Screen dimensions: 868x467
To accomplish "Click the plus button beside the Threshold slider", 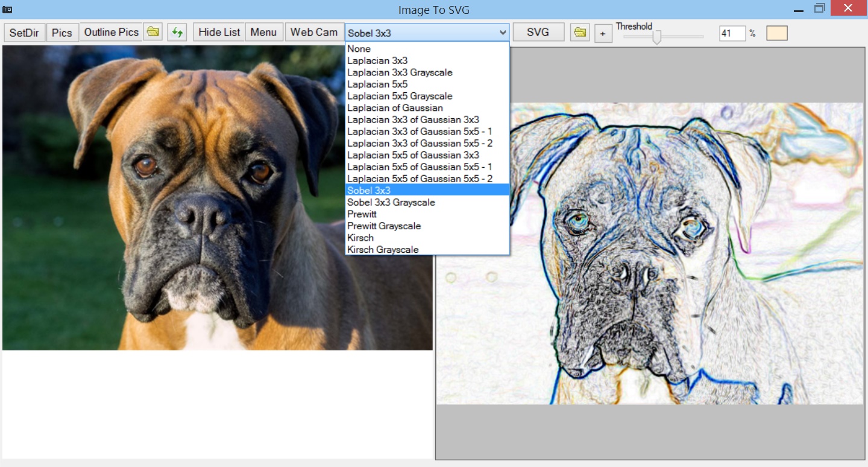I will tap(603, 34).
